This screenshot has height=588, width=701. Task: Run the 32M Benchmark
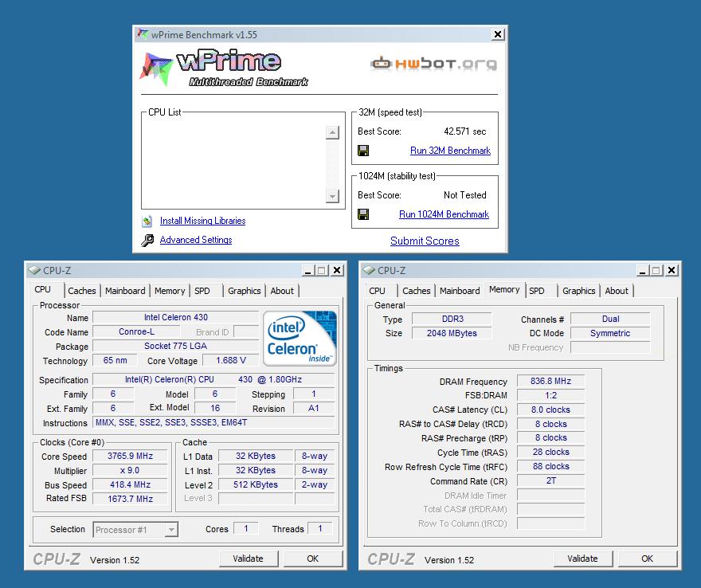click(450, 151)
